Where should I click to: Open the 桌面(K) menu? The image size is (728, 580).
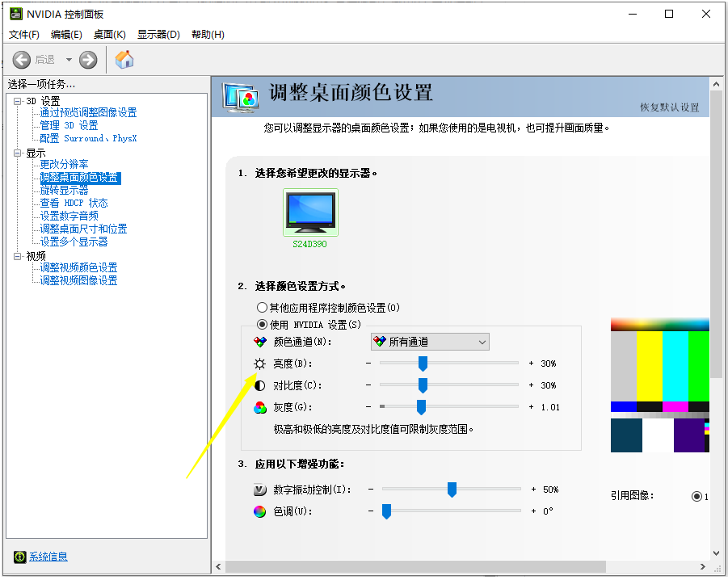[110, 35]
